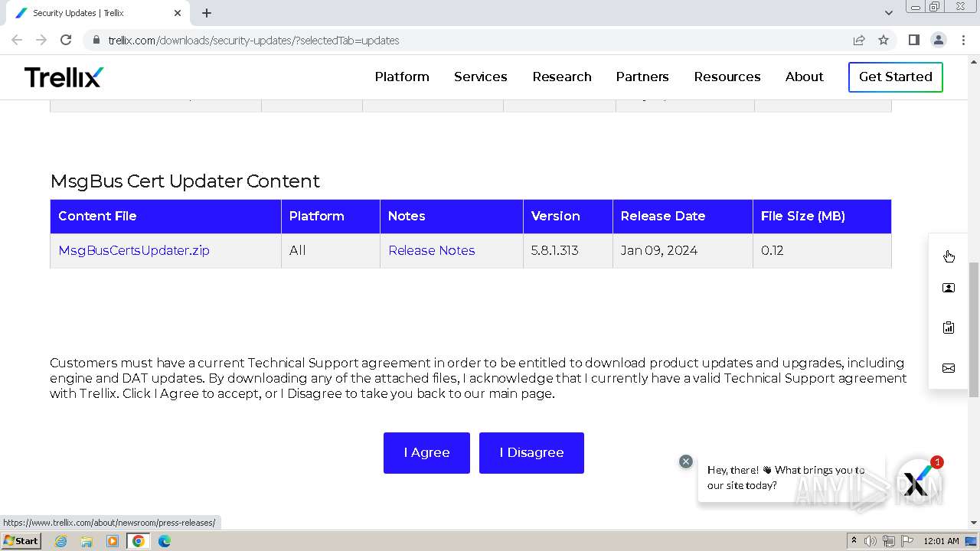Open the About menu
This screenshot has height=551, width=980.
tap(805, 77)
